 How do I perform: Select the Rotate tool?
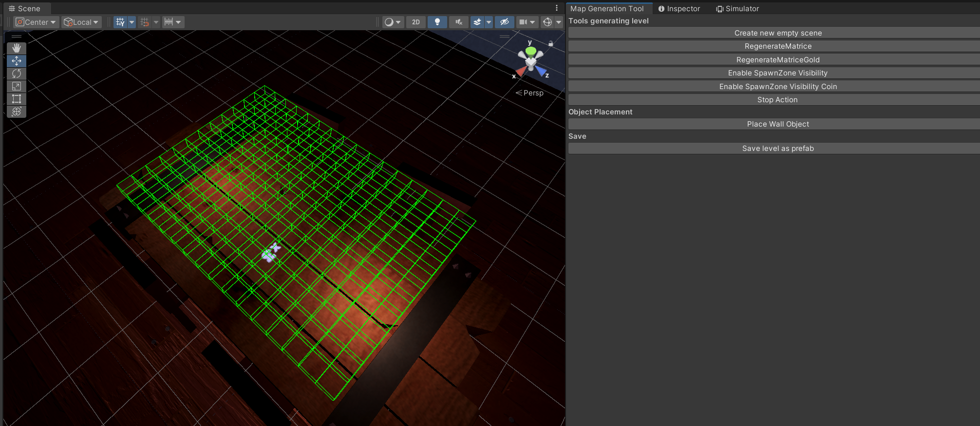click(x=17, y=74)
